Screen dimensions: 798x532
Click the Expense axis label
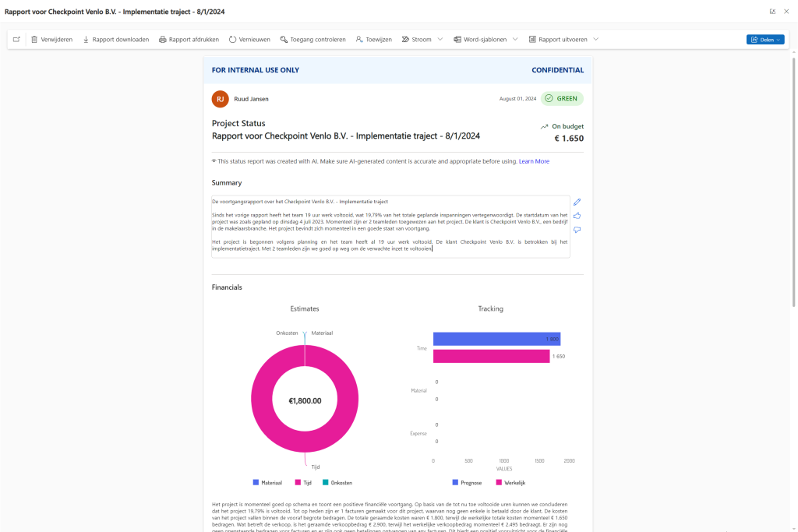click(418, 433)
